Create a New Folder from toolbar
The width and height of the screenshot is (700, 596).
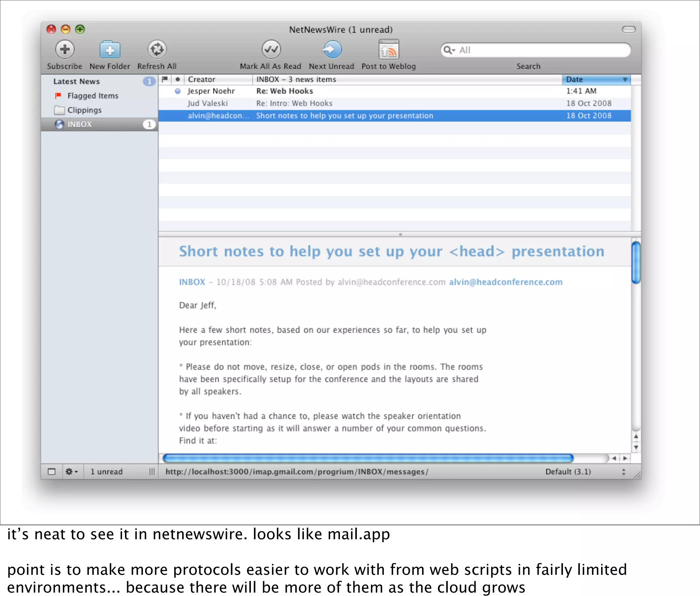pos(110,50)
